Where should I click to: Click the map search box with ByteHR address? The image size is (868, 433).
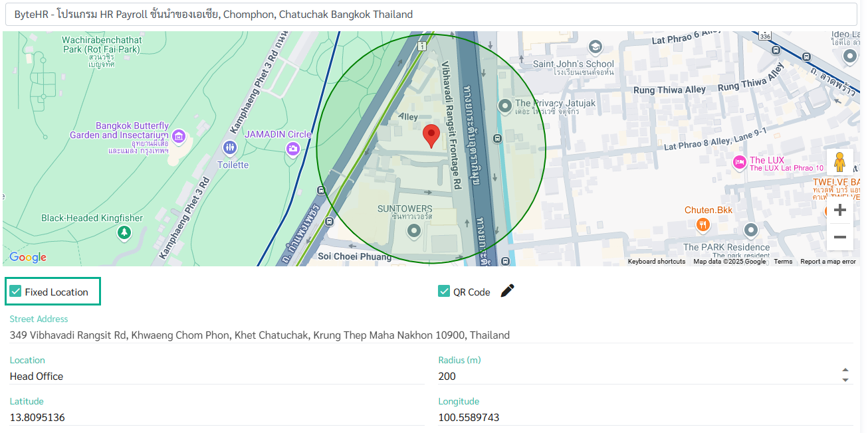point(431,14)
